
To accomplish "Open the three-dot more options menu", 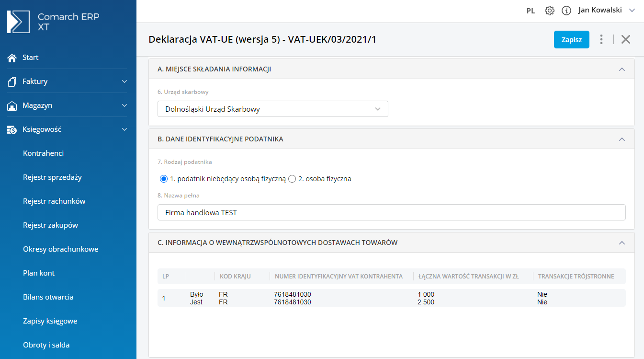I will (601, 39).
